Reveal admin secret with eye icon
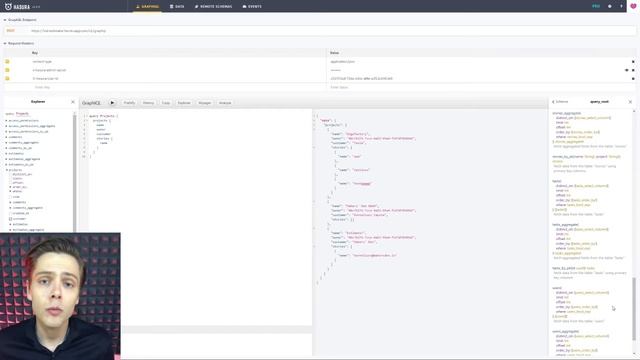The width and height of the screenshot is (640, 360). tap(627, 70)
